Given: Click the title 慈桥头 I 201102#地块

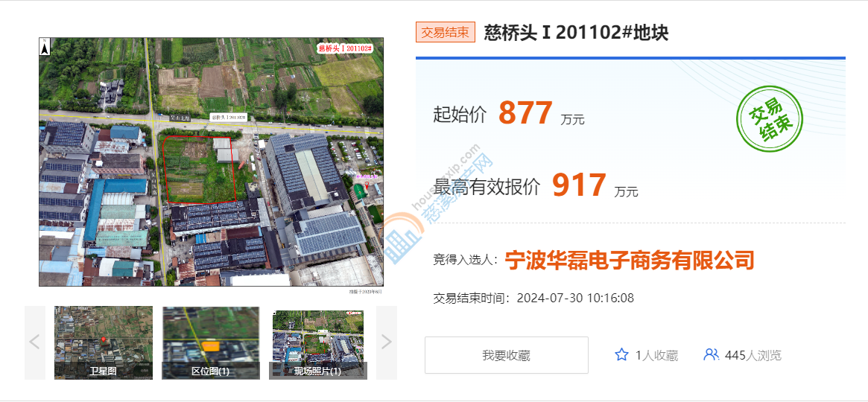Looking at the screenshot, I should (x=576, y=33).
